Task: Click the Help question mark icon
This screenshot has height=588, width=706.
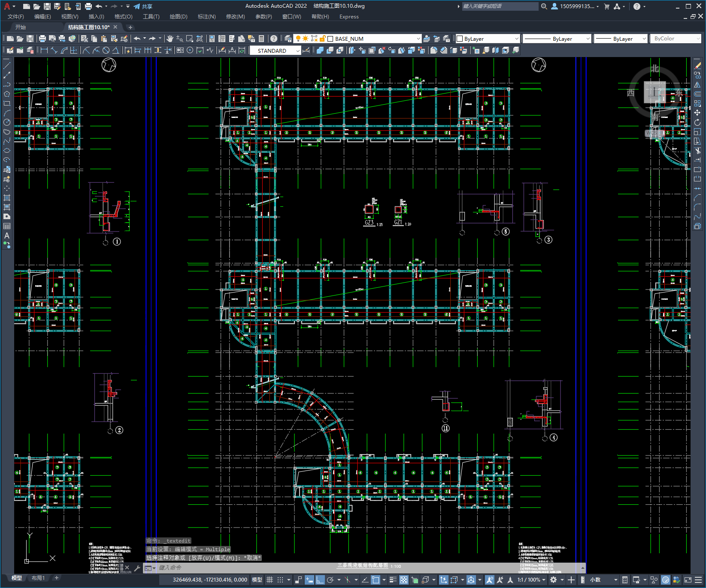Action: click(x=274, y=39)
